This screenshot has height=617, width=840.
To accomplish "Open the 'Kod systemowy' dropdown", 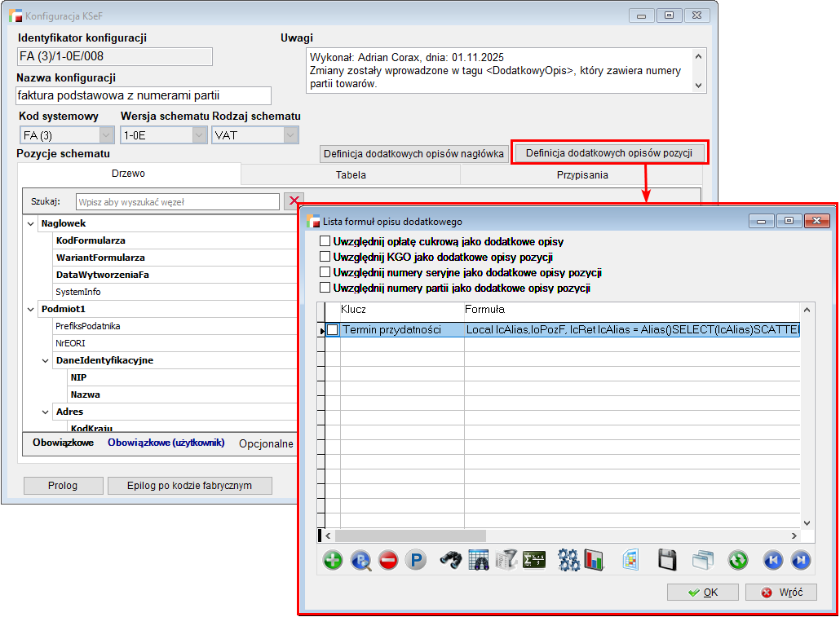I will pyautogui.click(x=106, y=135).
